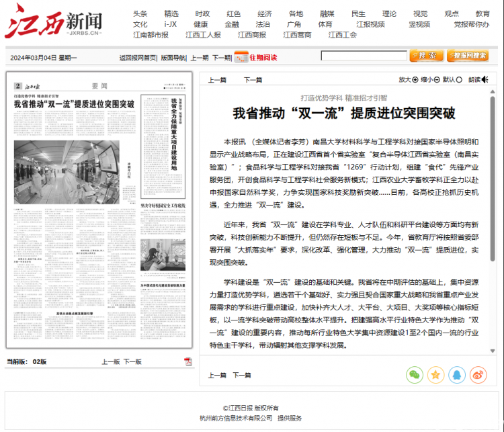Click 我省全力保障重大项目建设用地 article box
This screenshot has height=432, width=504.
tap(163, 146)
